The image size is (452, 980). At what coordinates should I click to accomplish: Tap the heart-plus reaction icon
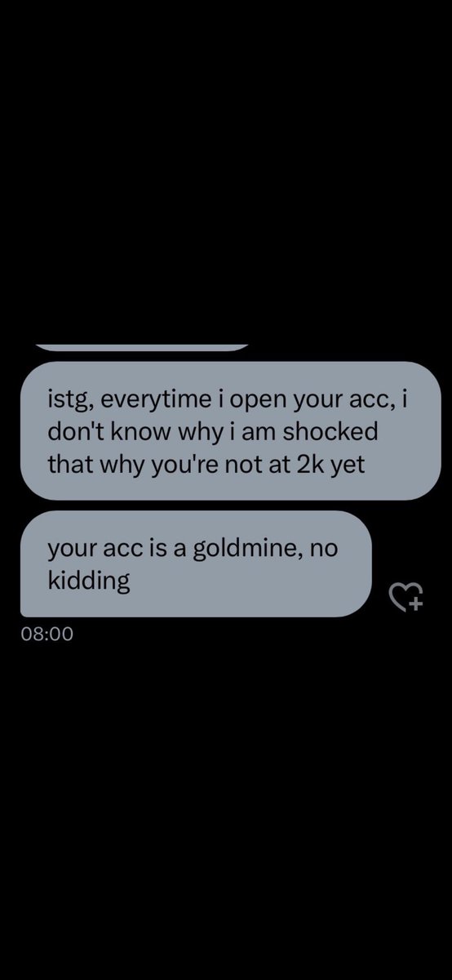pyautogui.click(x=407, y=596)
